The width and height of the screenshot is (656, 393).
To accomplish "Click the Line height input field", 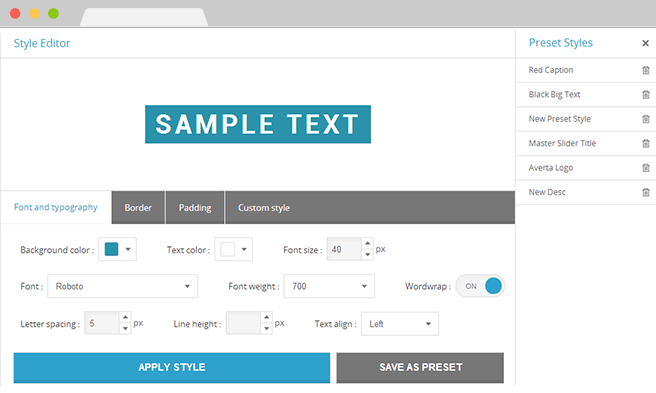I will [243, 323].
